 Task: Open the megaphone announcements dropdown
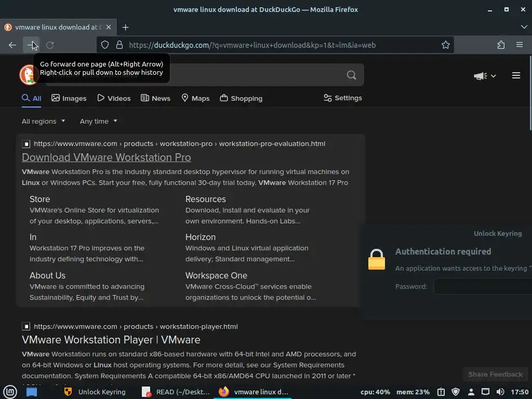[485, 76]
